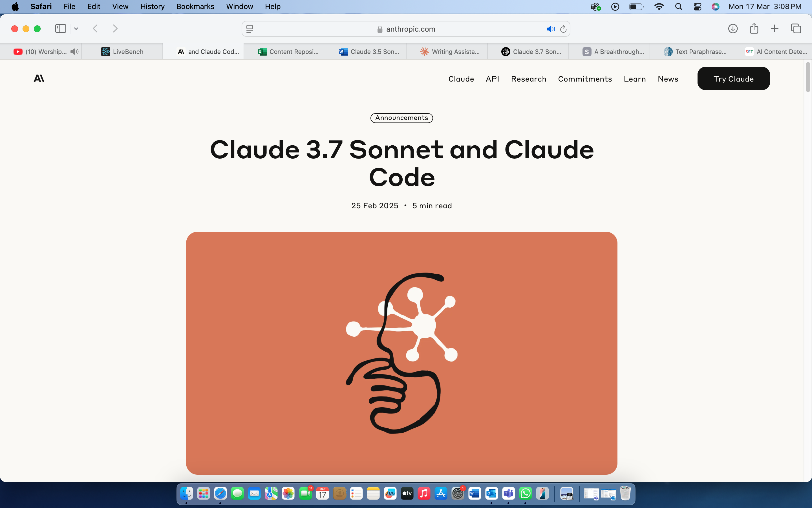The image size is (812, 508).
Task: Click the Anthropic logo in the header
Action: click(39, 79)
